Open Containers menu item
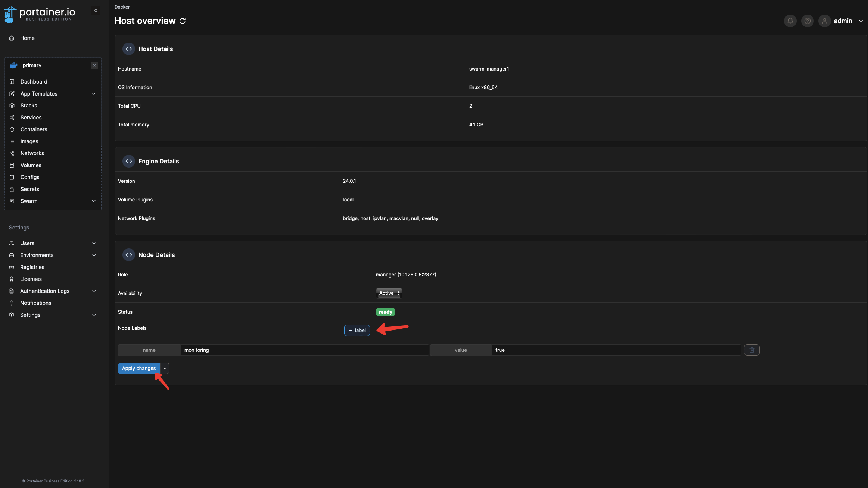Screen dimensions: 868x488 pos(34,129)
